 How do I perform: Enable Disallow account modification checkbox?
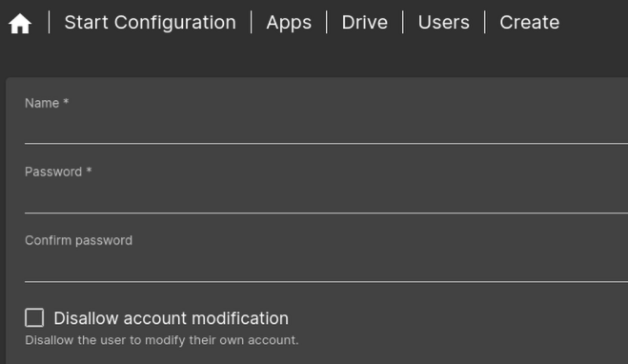[x=34, y=317]
